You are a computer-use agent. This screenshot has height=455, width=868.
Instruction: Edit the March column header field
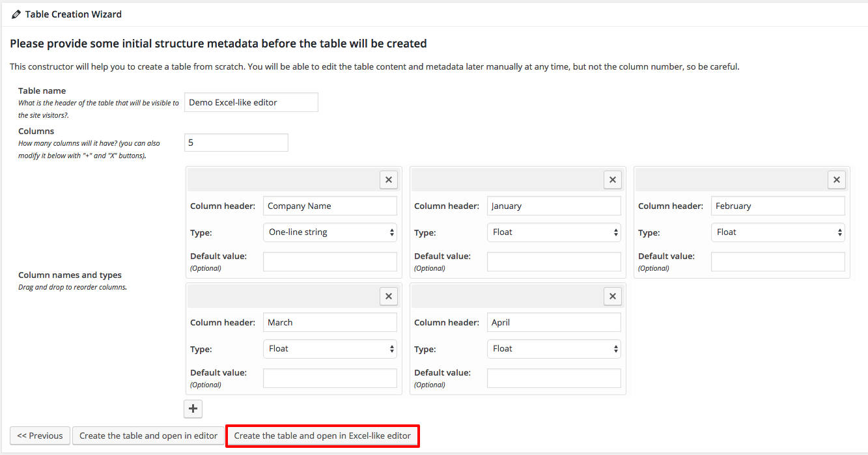pos(330,322)
